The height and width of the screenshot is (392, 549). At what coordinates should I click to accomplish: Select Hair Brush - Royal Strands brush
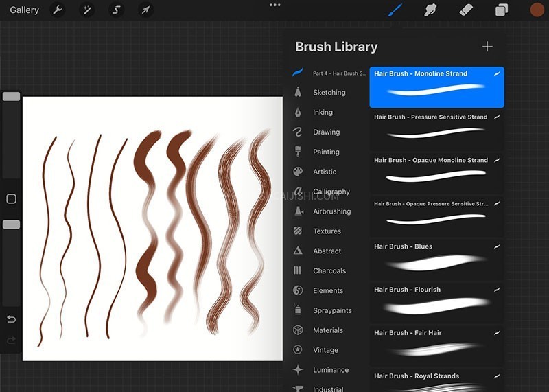click(x=437, y=381)
